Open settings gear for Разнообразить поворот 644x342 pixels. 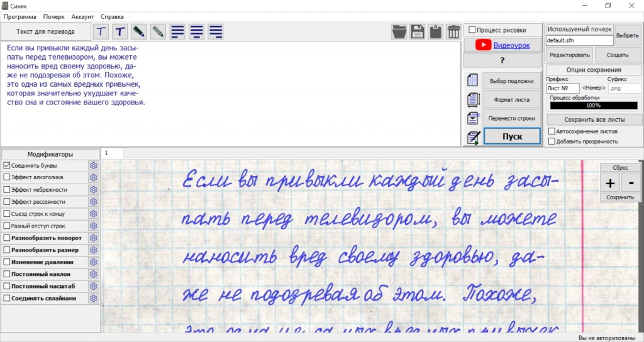pos(94,238)
